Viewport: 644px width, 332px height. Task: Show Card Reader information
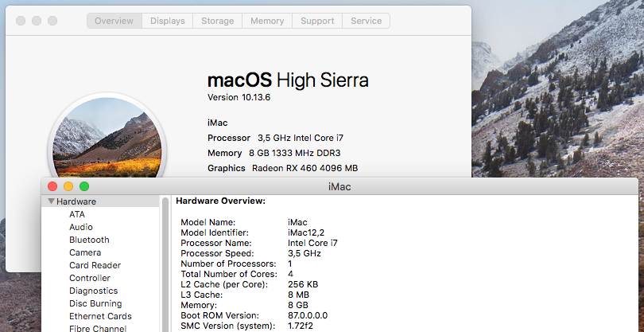(x=95, y=265)
